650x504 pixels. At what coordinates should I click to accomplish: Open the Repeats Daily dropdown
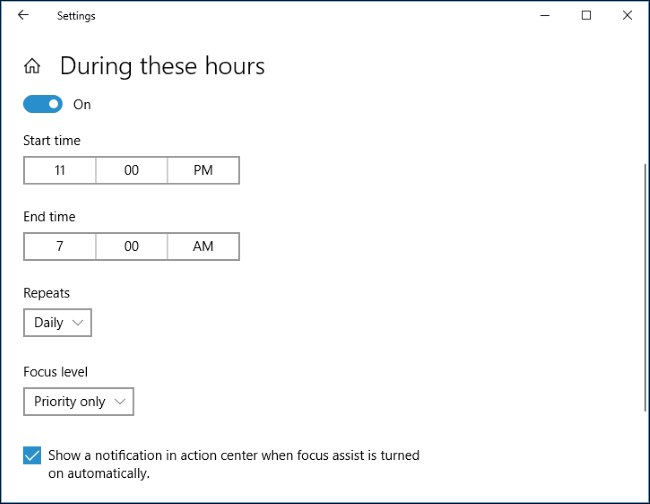[58, 322]
